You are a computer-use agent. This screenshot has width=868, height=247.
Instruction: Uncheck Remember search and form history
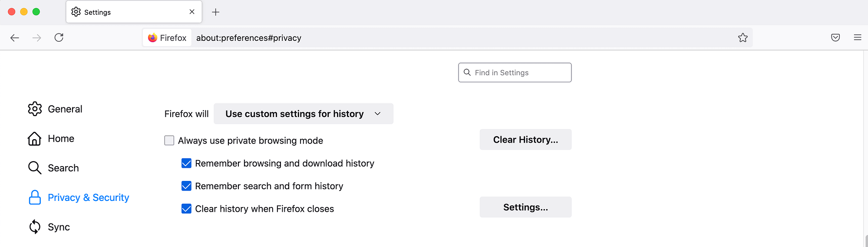click(186, 186)
